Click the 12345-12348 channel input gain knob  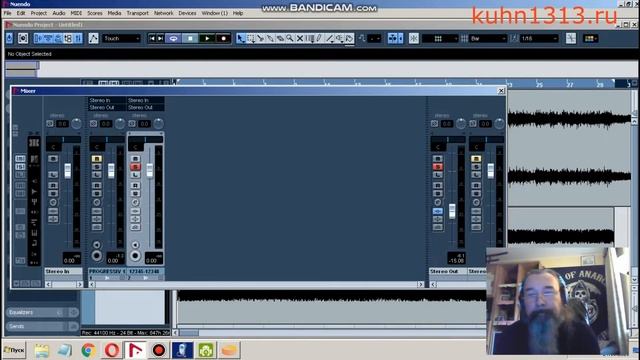coord(158,123)
